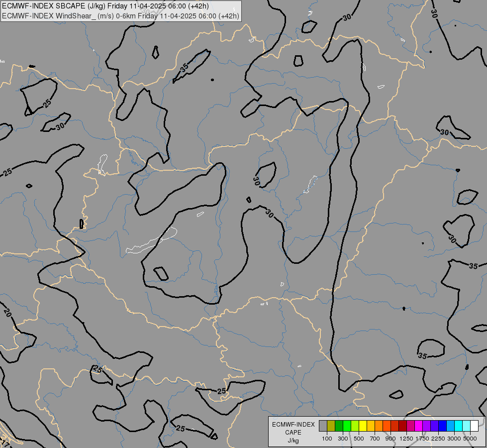
Task: Select the dark maroon legend swatch
Action: point(403,426)
